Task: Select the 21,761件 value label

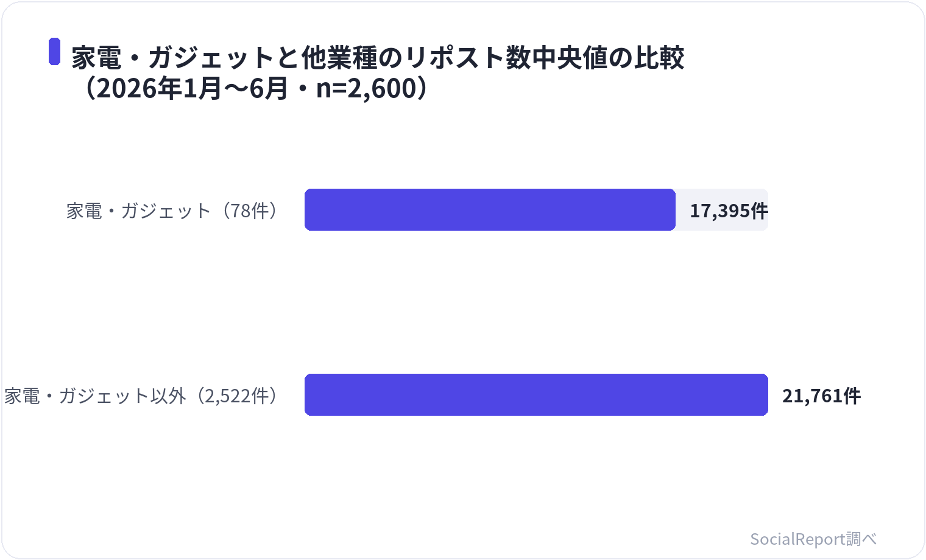Action: [821, 396]
